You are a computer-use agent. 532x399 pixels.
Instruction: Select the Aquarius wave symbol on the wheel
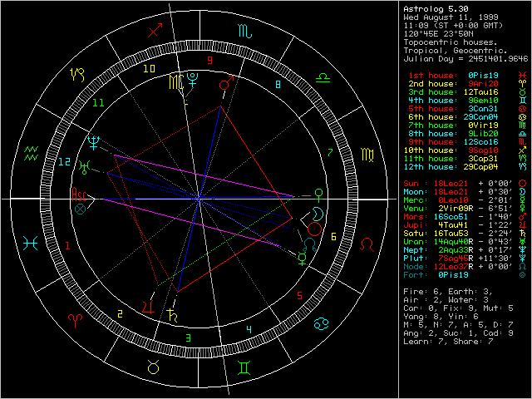(x=32, y=154)
